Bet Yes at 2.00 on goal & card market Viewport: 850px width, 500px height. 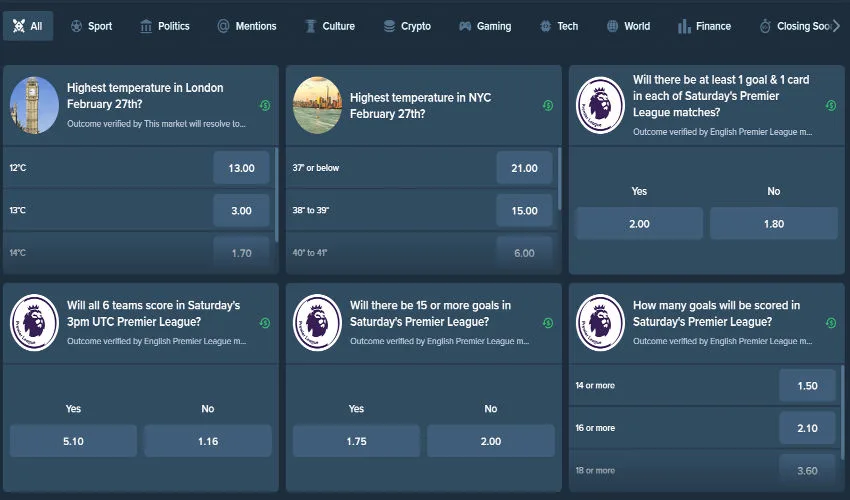(639, 223)
